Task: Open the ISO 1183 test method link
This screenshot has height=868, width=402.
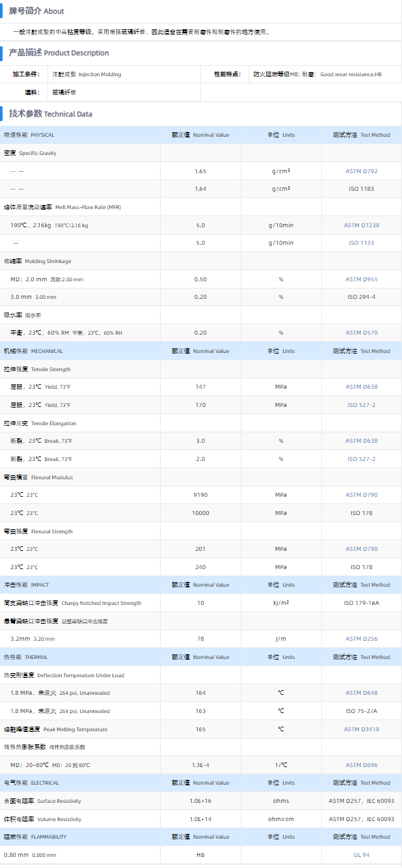Action: point(361,189)
